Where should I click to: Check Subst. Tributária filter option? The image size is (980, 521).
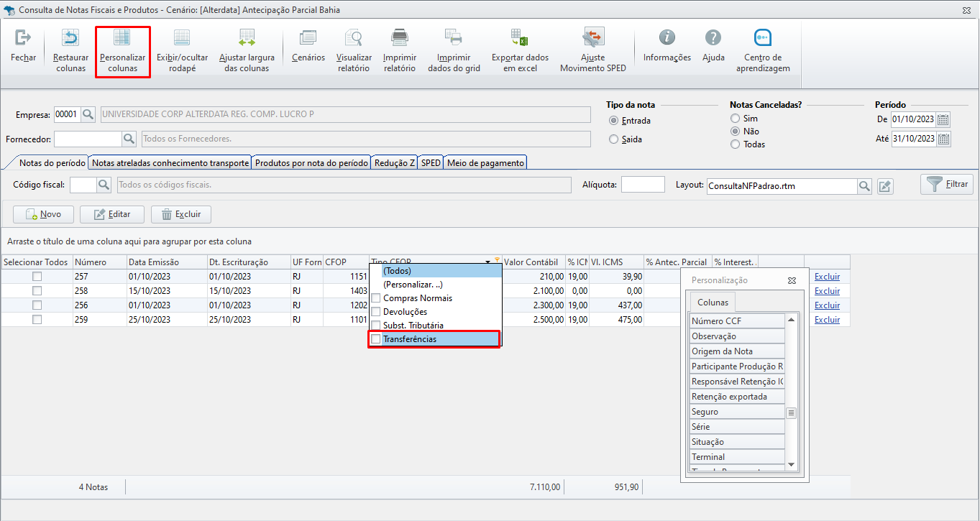(x=376, y=326)
